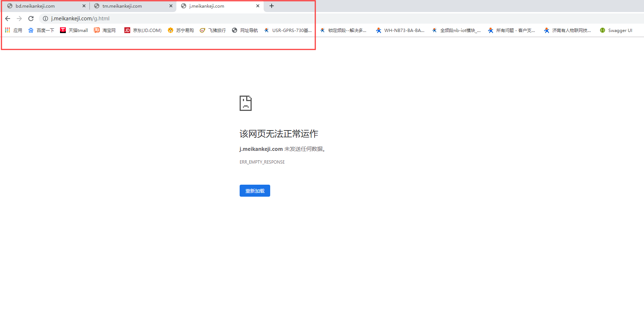Close the bd.meikankeji.com tab
The height and width of the screenshot is (329, 644).
(84, 6)
